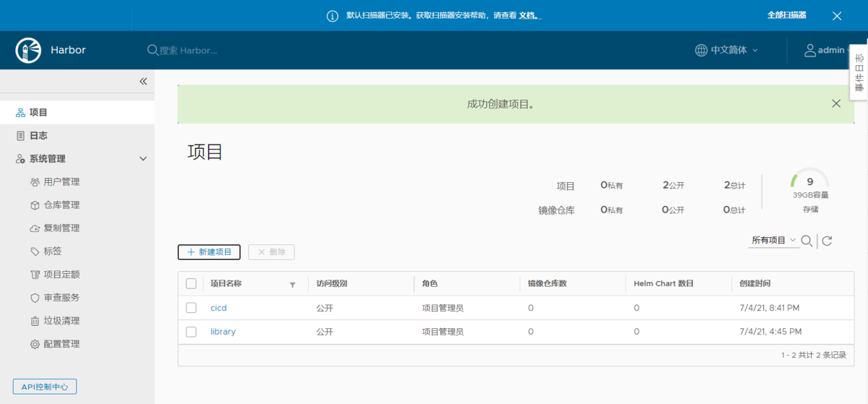Sort by 角色 column header

click(x=430, y=283)
